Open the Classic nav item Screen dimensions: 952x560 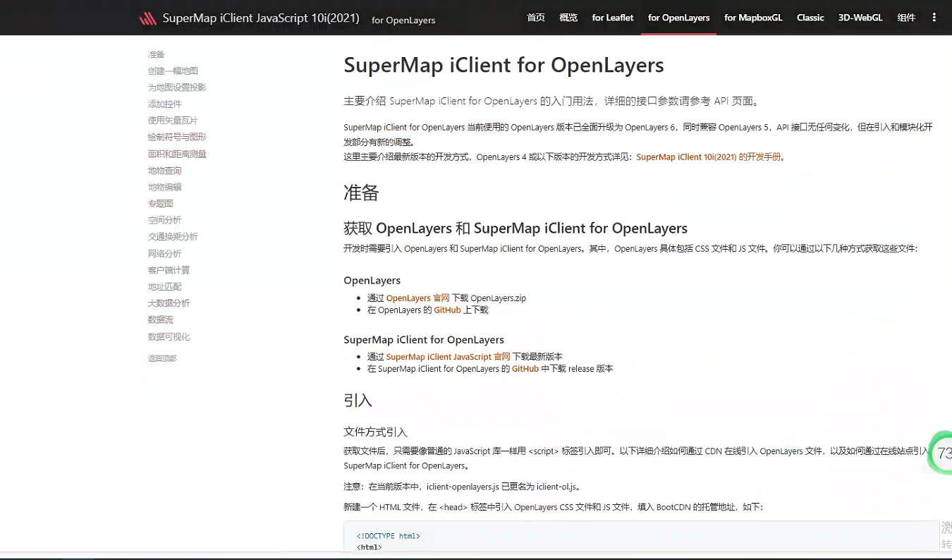click(810, 18)
